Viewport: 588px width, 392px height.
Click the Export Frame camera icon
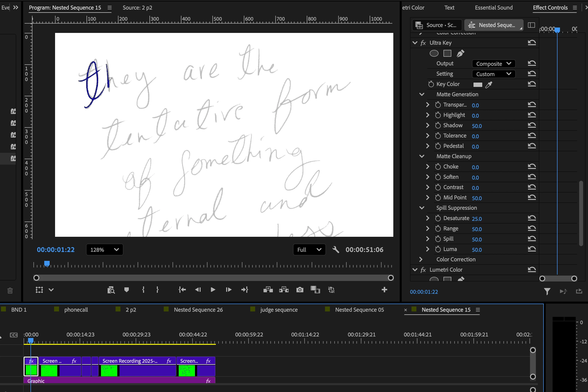click(x=299, y=290)
